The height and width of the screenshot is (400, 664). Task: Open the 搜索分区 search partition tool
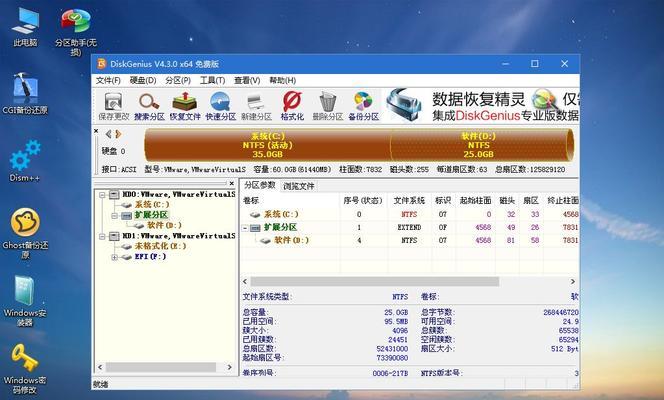[149, 106]
